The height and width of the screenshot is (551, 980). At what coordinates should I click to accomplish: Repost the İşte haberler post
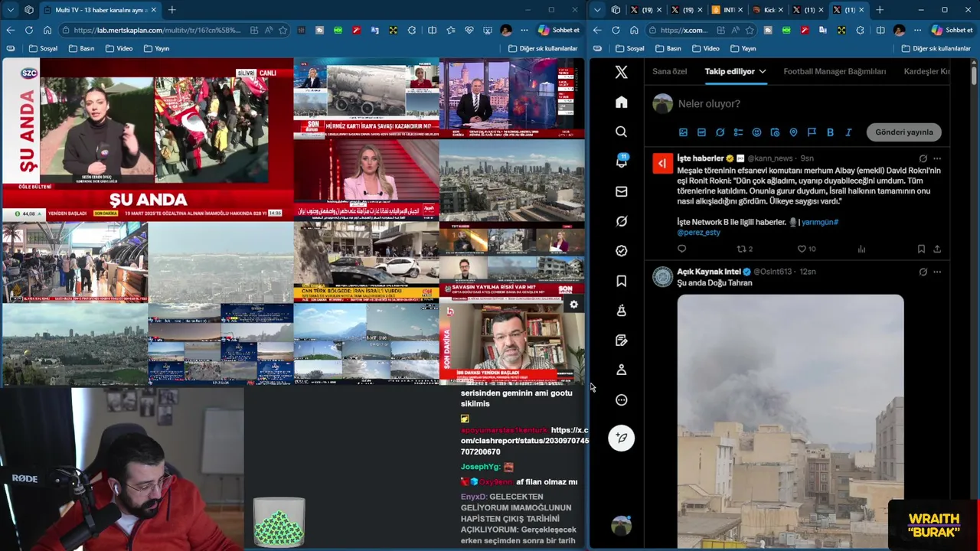[741, 249]
